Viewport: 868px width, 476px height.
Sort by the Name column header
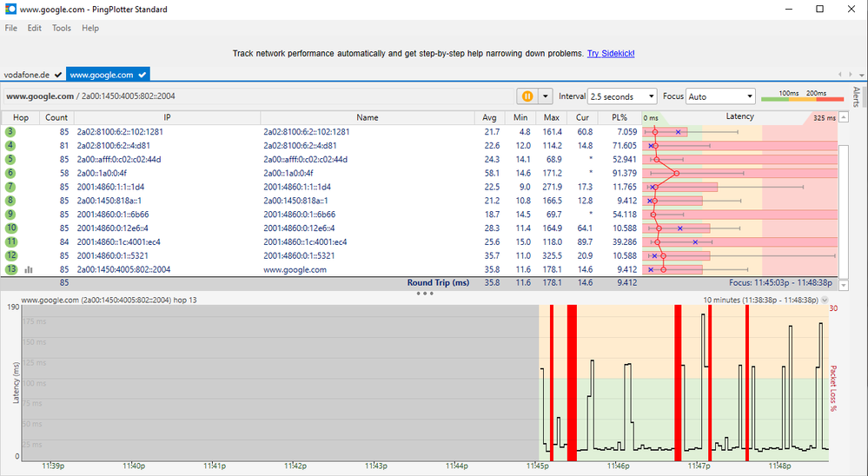pyautogui.click(x=367, y=117)
